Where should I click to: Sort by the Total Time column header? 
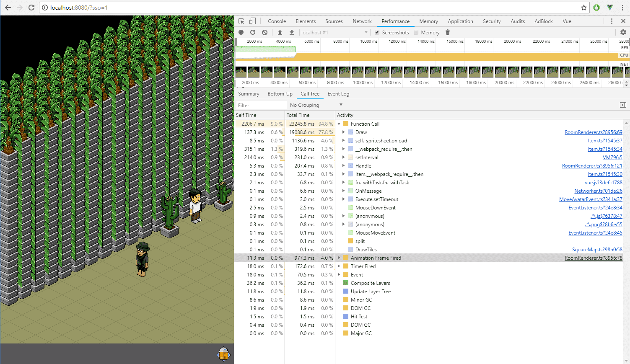(x=310, y=115)
